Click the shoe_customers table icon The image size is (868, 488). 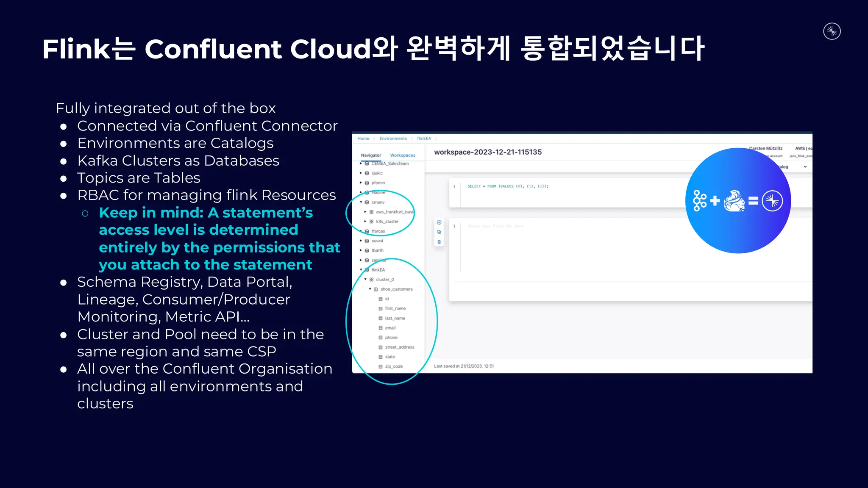coord(376,289)
